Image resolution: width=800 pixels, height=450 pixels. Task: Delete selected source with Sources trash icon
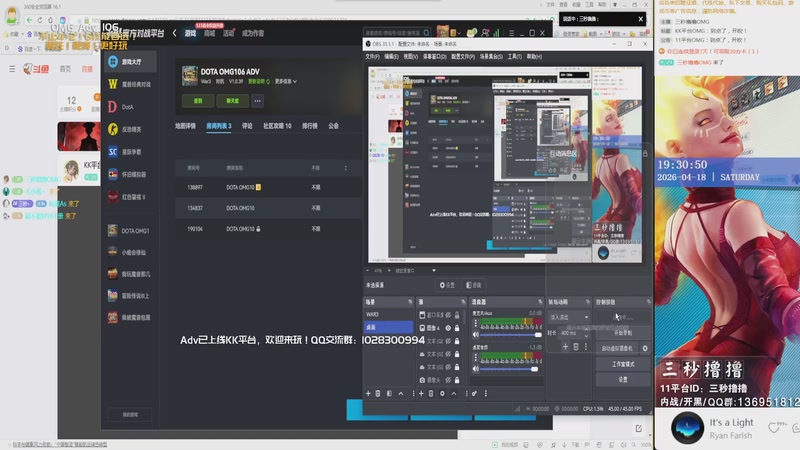tap(431, 393)
